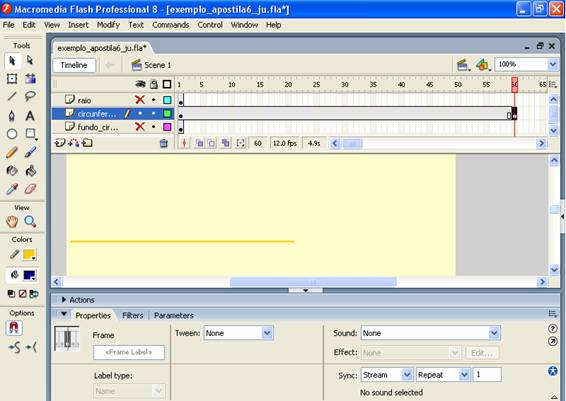Click Straighten option in Options section
Image resolution: width=566 pixels, height=401 pixels.
31,348
